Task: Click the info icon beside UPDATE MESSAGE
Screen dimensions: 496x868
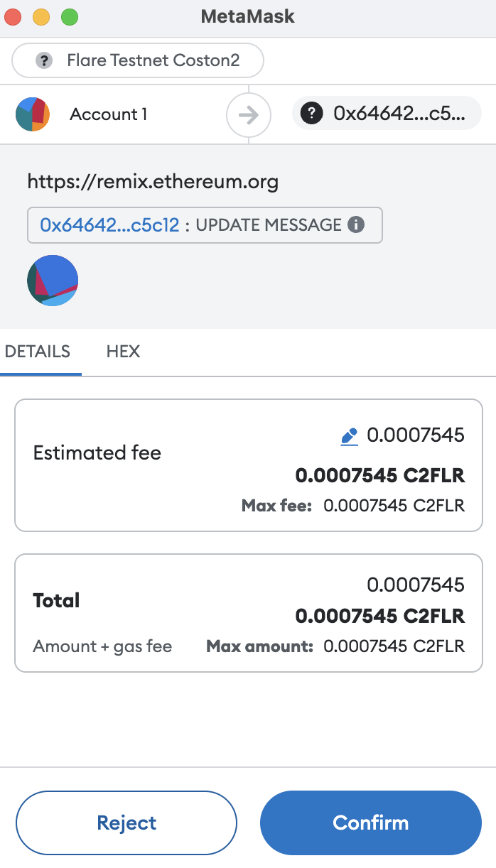Action: [356, 225]
